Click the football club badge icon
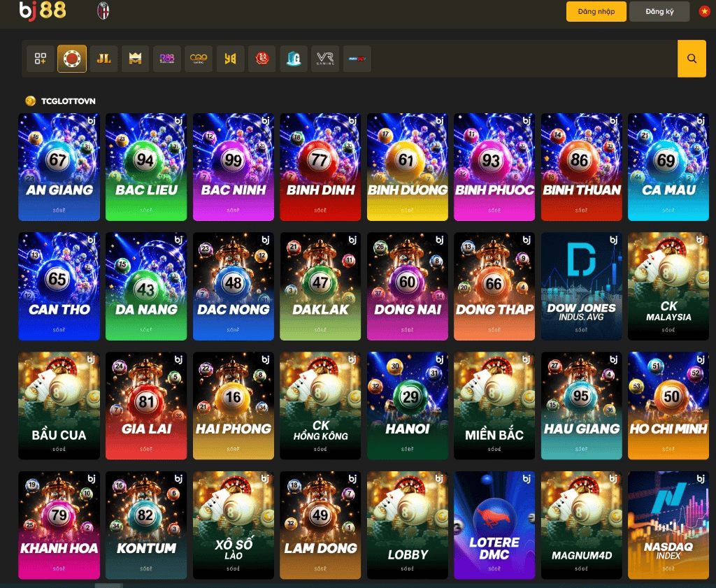 click(103, 10)
